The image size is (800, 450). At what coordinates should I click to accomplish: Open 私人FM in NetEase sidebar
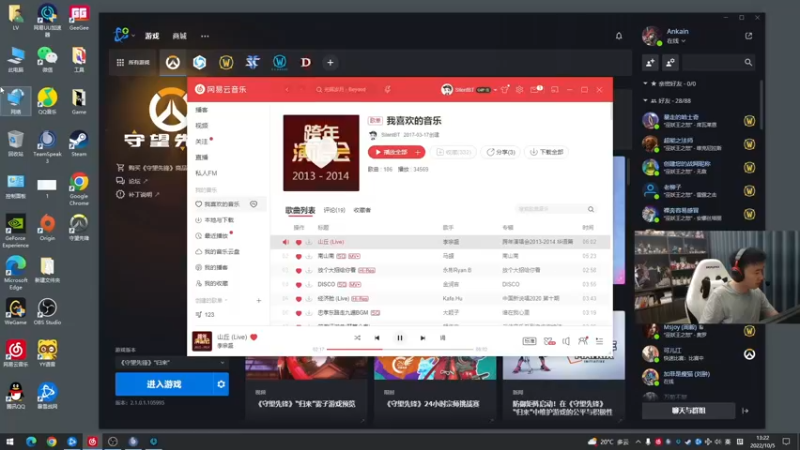(206, 173)
